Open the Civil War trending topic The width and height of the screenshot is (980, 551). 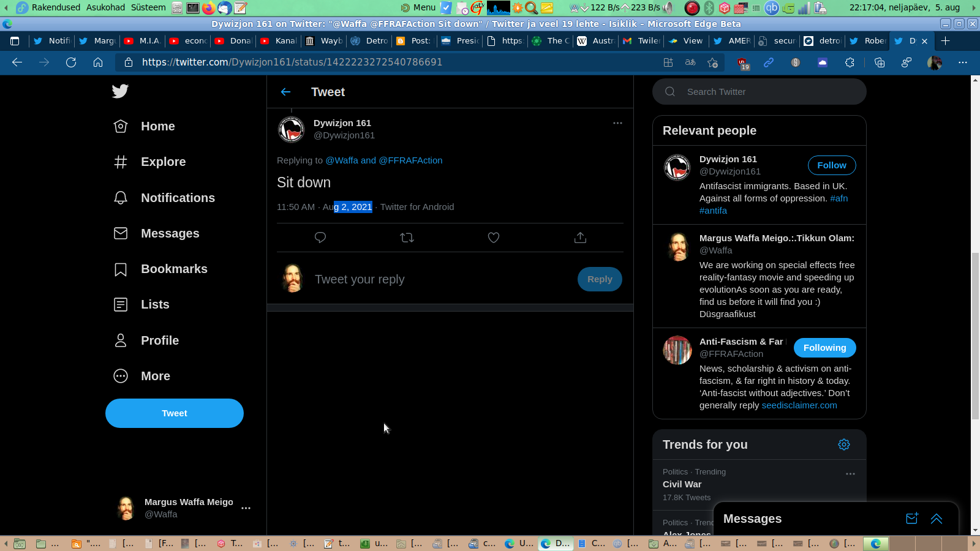pos(682,484)
